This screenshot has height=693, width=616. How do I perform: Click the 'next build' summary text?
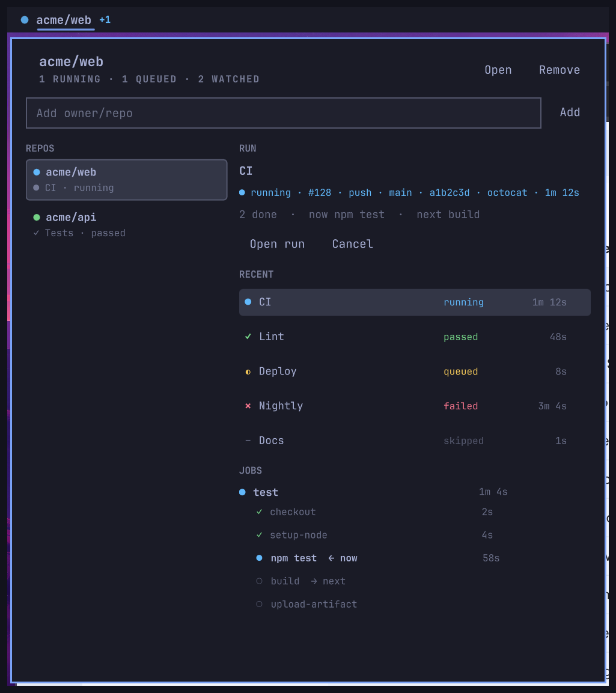click(448, 215)
